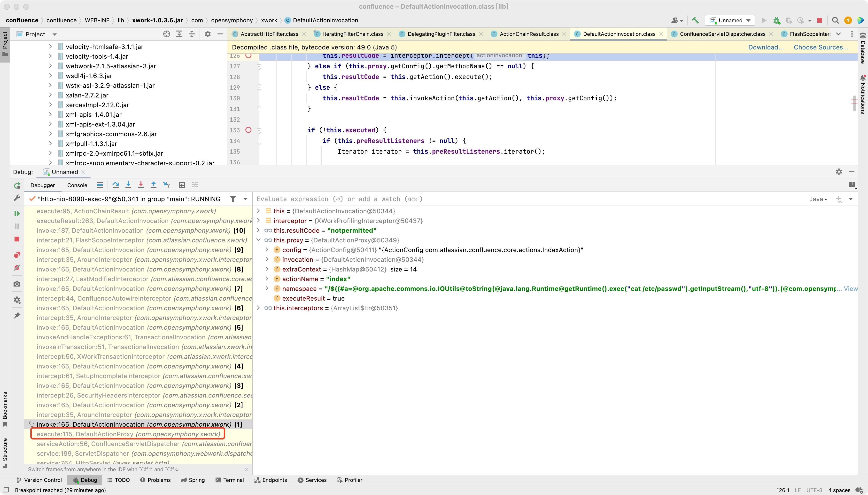Click xwork-1.0.3.6.jar breadcrumb

[x=158, y=20]
